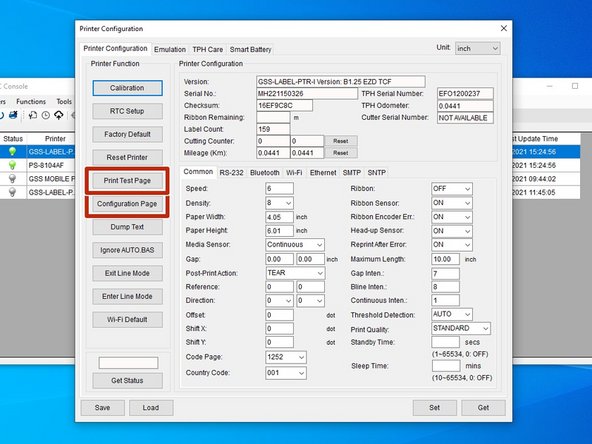
Task: Click the cloud upload icon in Console toolbar
Action: [59, 115]
